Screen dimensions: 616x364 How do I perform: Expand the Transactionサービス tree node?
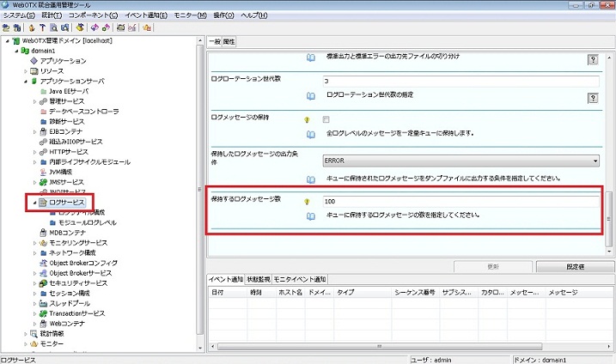34,313
